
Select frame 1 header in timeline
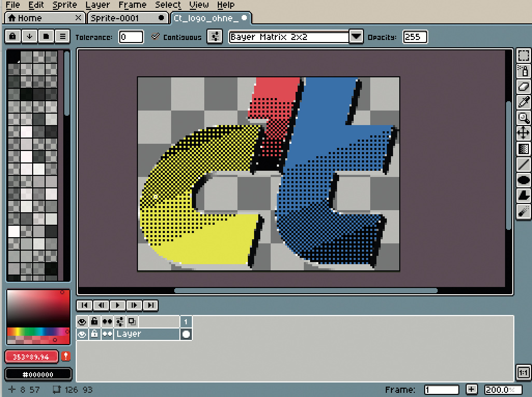[186, 322]
